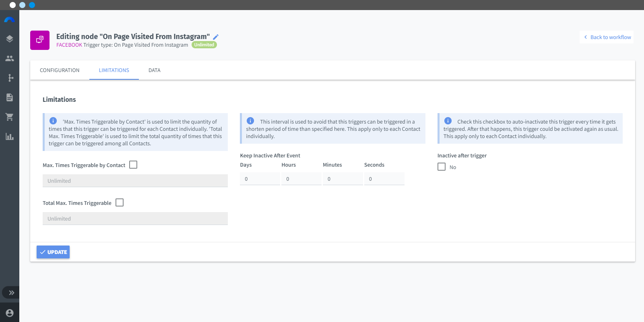Click the info icon in auto-inactivate note

448,121
